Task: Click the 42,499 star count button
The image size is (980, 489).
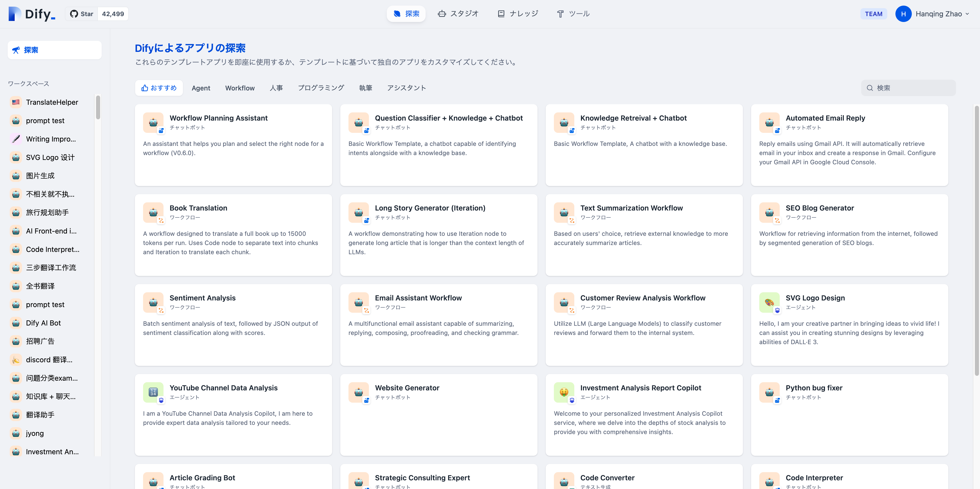Action: [113, 14]
